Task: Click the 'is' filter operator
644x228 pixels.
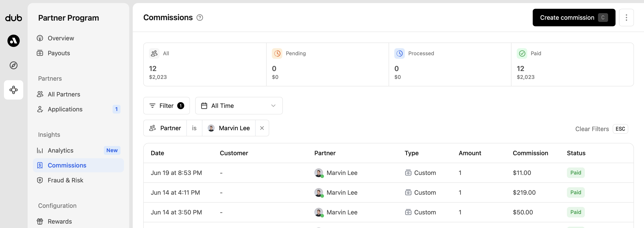Action: click(194, 128)
